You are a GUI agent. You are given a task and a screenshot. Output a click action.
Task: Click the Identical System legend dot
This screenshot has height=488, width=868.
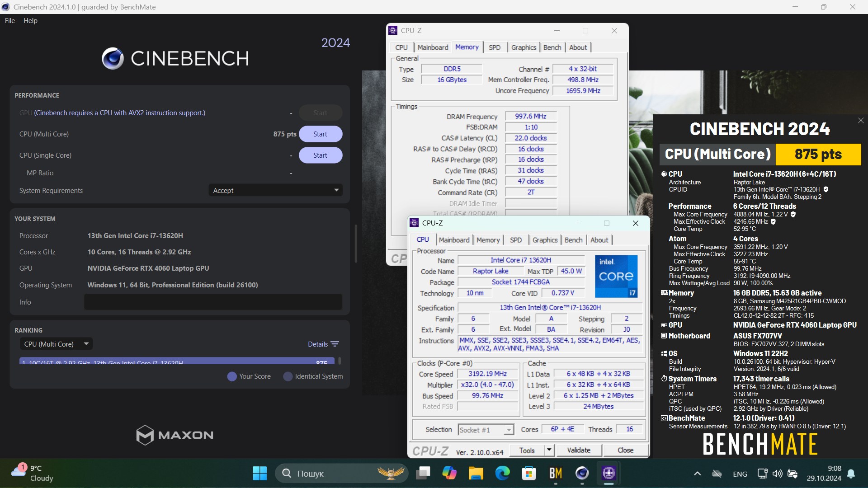click(288, 376)
